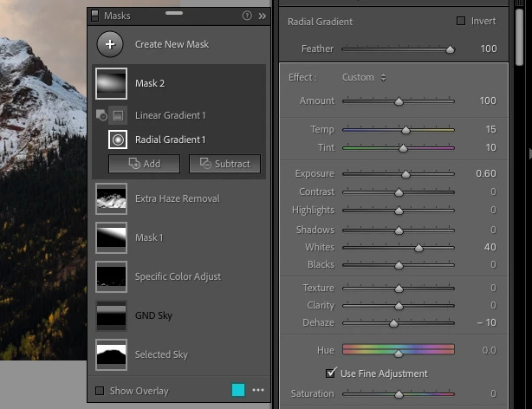Click the right panel vertical scrollbar thumb
Viewport: 532px width, 409px height.
click(520, 37)
